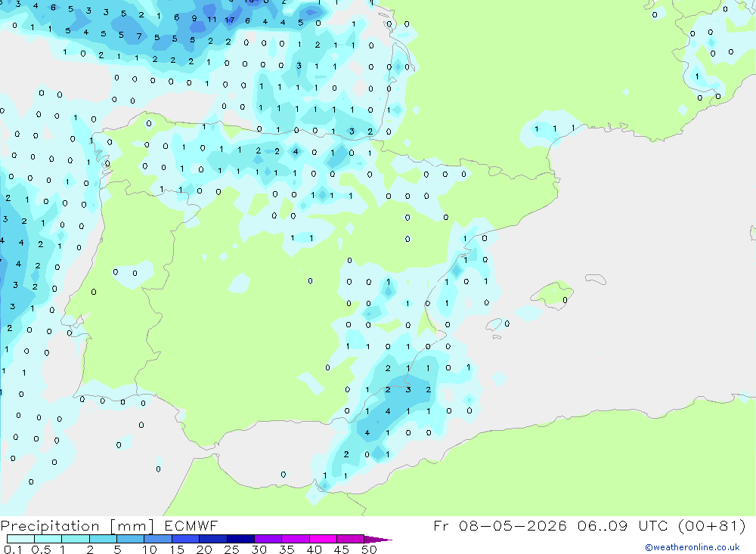Click the 1–2 mm legend color swatch
Viewport: 756px width, 554px height.
coord(76,539)
